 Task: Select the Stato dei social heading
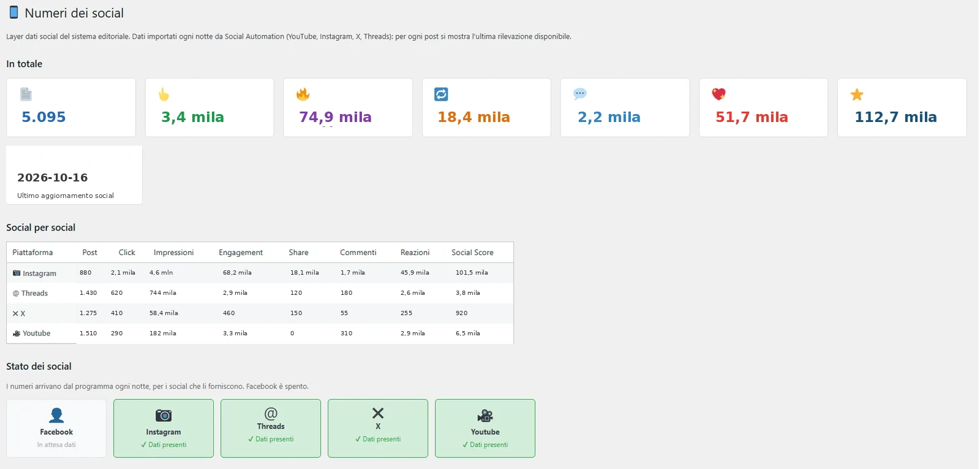39,367
